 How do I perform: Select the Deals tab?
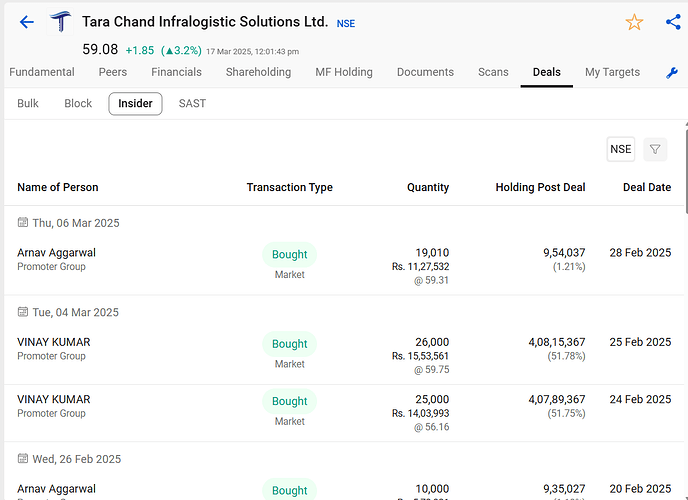(547, 72)
